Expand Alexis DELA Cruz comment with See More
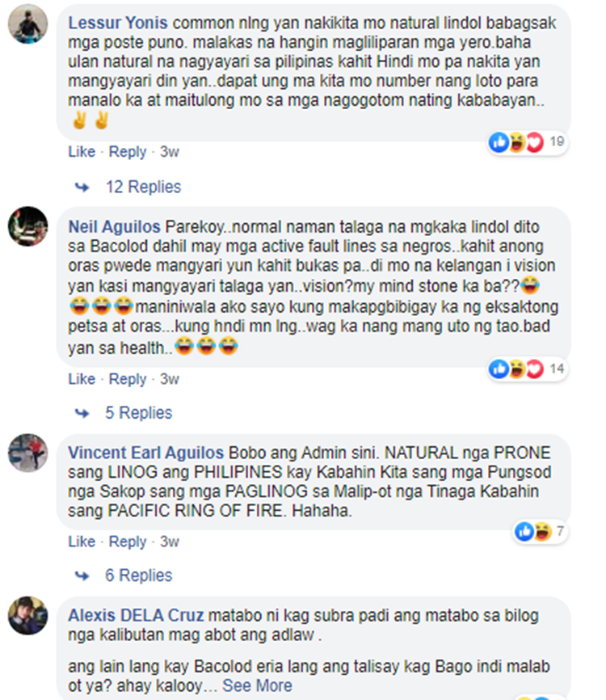 257,685
